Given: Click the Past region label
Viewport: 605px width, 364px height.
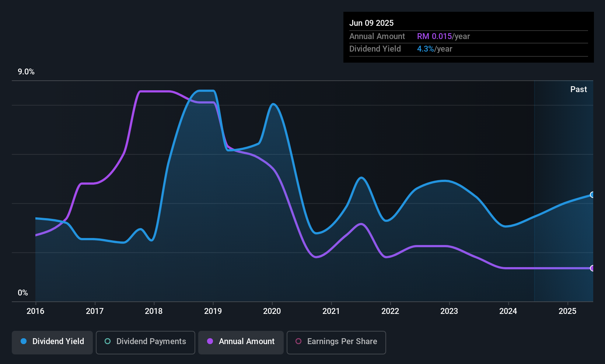Looking at the screenshot, I should point(578,89).
